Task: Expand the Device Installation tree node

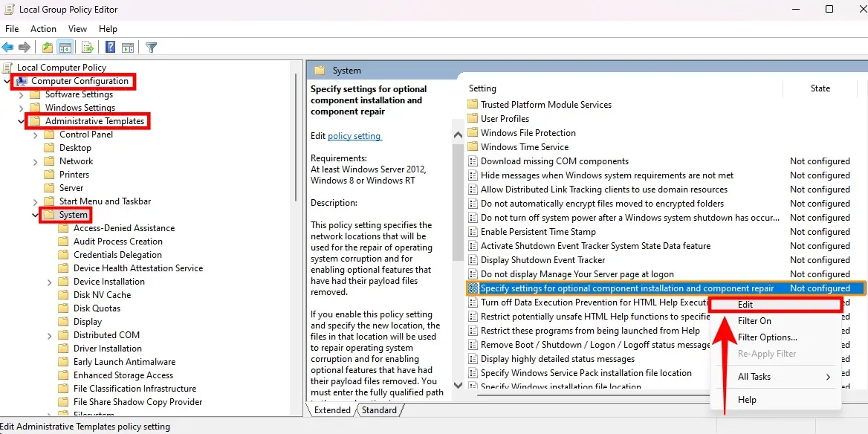Action: [49, 281]
